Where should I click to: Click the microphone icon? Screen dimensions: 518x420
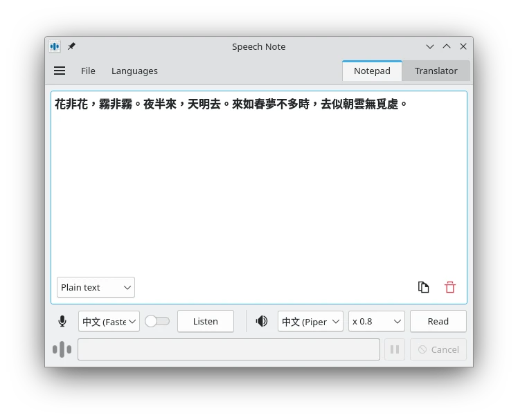(x=62, y=321)
